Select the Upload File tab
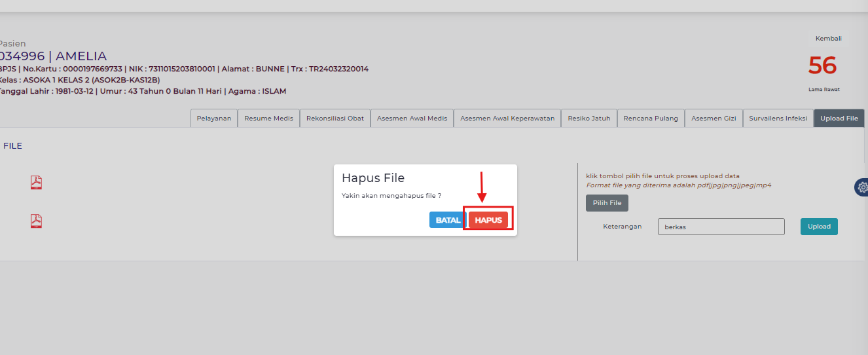This screenshot has height=355, width=868. (x=839, y=119)
